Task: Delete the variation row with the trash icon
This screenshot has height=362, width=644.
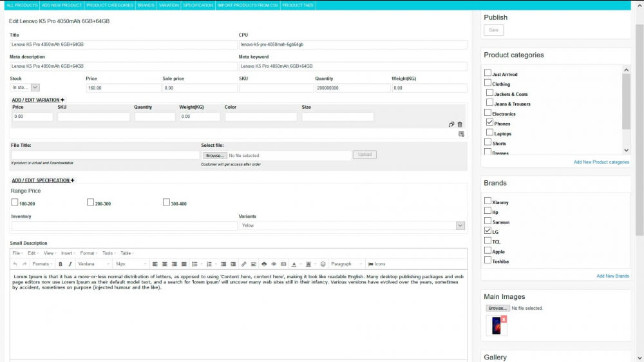Action: [460, 124]
